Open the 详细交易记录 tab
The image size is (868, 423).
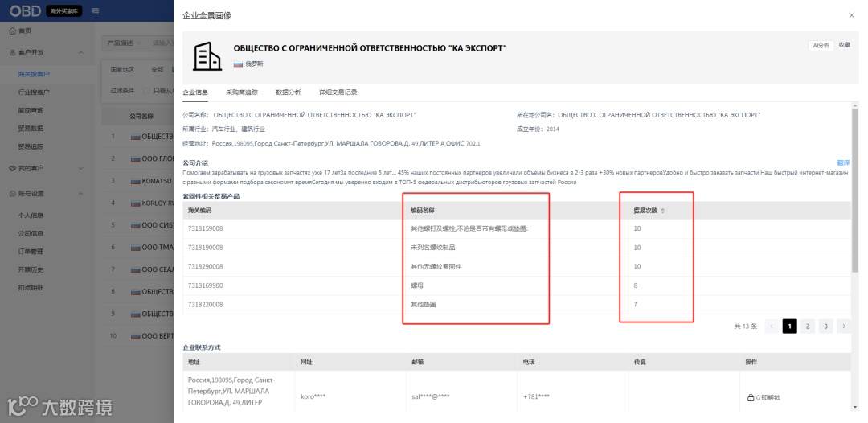338,92
